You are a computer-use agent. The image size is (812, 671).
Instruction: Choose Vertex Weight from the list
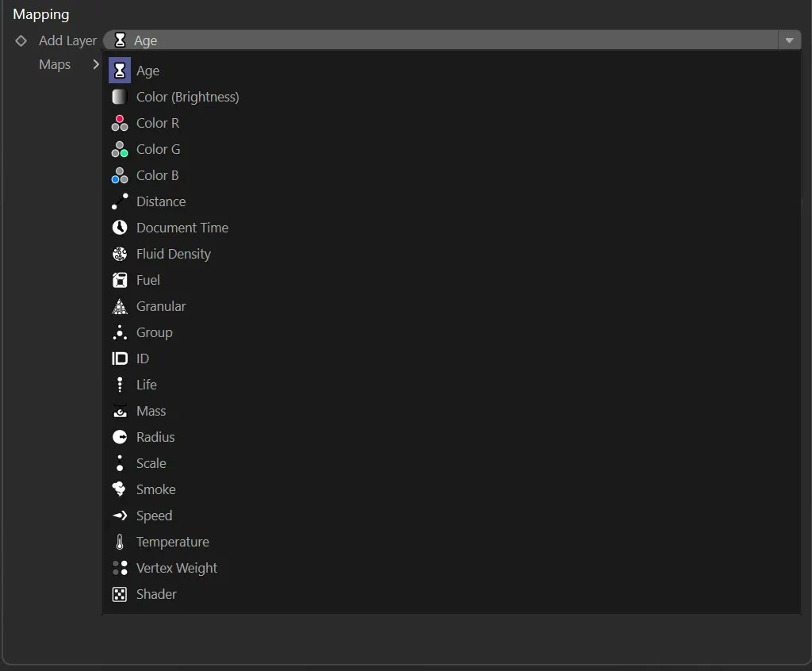[x=176, y=568]
